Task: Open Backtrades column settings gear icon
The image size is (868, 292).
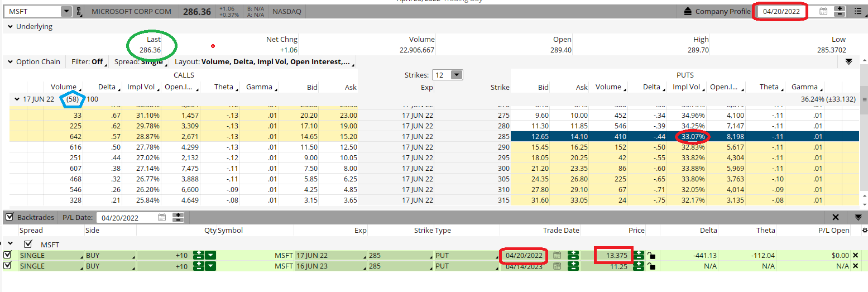Action: pos(865,230)
